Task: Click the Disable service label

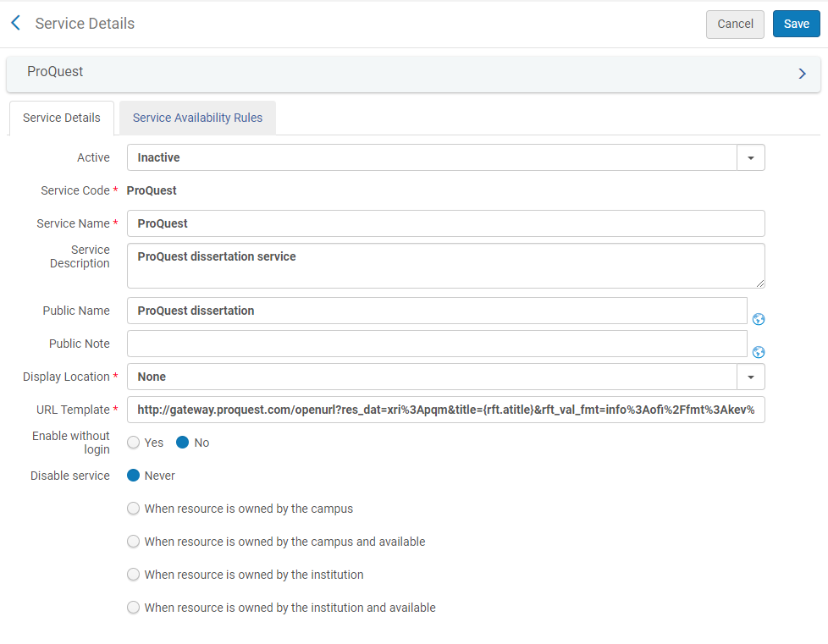Action: (x=70, y=476)
